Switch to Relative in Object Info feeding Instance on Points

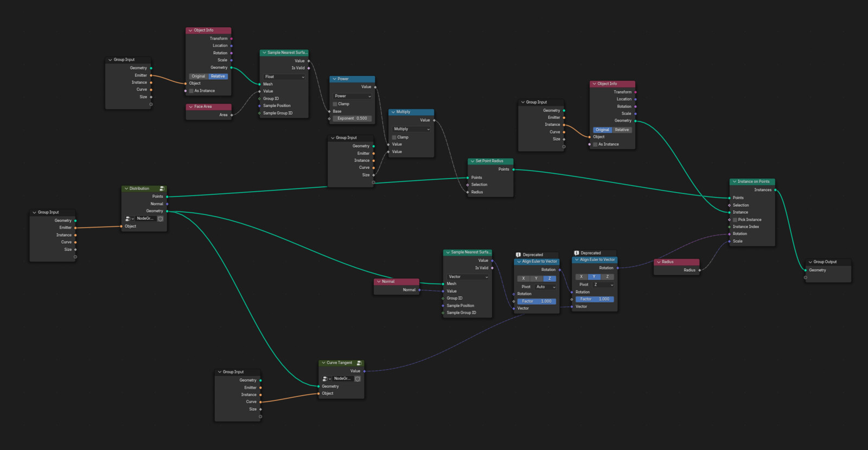point(622,130)
